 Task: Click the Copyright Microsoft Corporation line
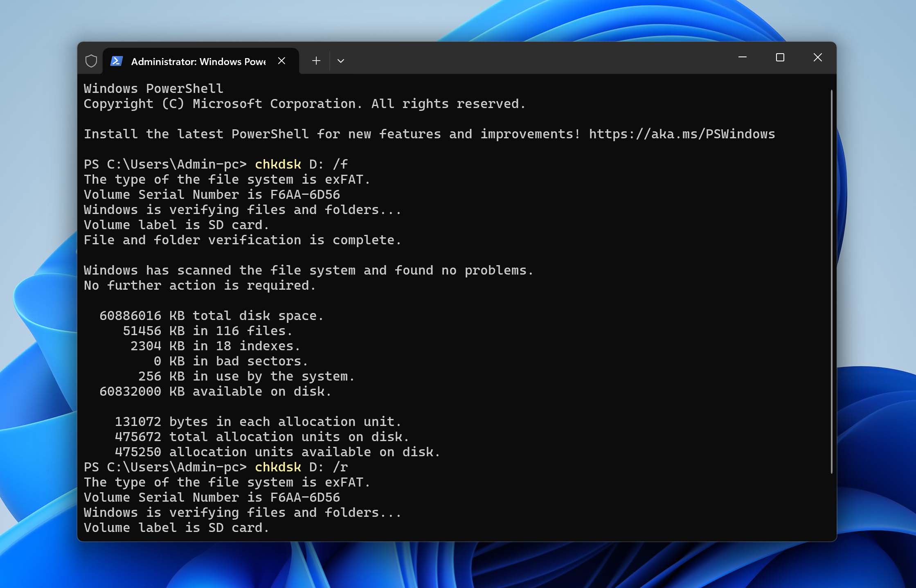(305, 104)
